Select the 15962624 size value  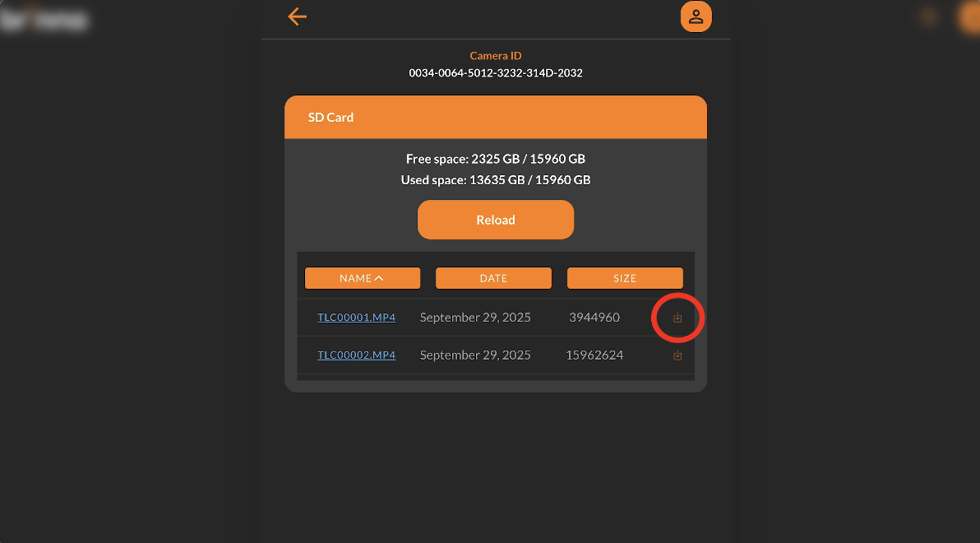pyautogui.click(x=594, y=355)
